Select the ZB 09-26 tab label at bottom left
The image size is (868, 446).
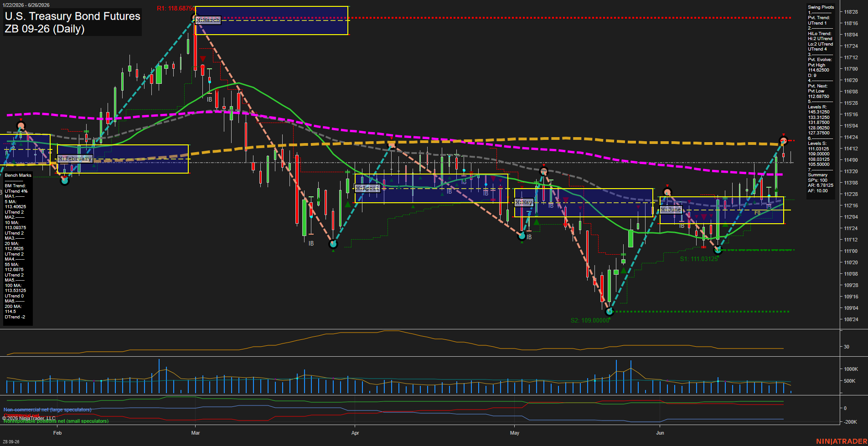[x=11, y=442]
